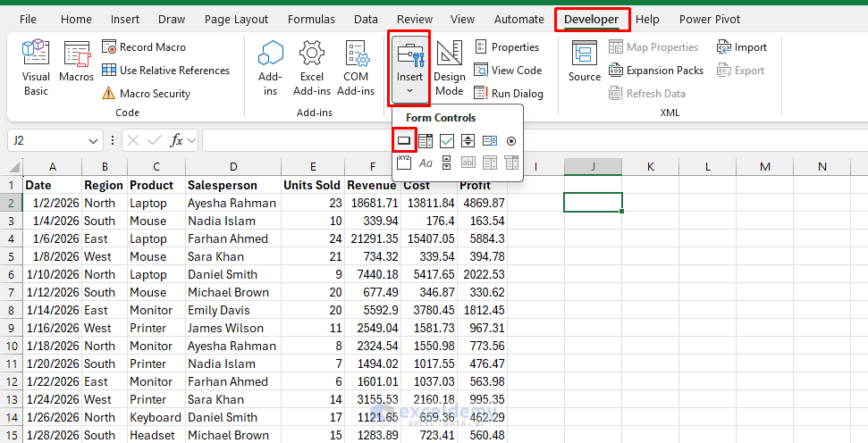The width and height of the screenshot is (868, 443).
Task: Select row 8 header
Action: 12,310
